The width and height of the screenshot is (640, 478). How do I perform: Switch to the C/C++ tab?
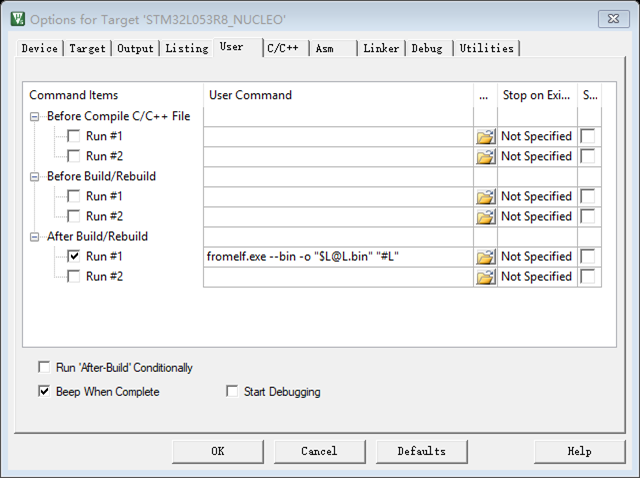click(x=286, y=49)
